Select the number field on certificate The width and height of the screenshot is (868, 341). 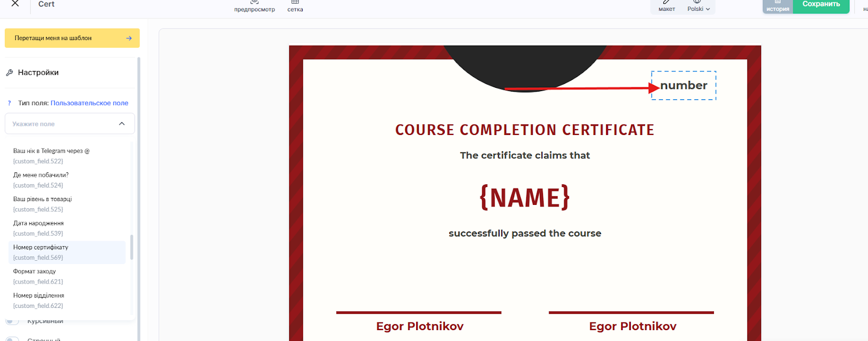(684, 86)
